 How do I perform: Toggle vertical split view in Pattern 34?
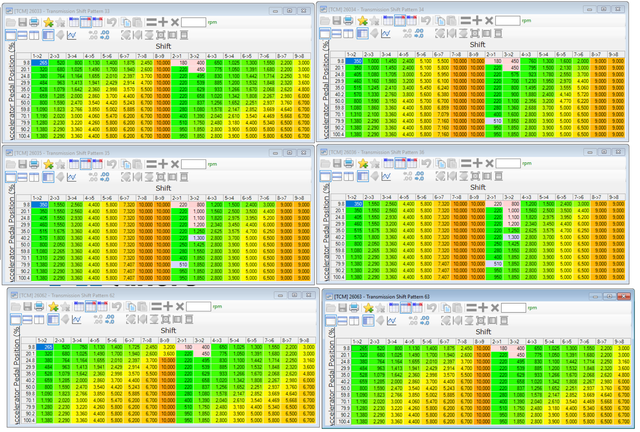click(348, 33)
